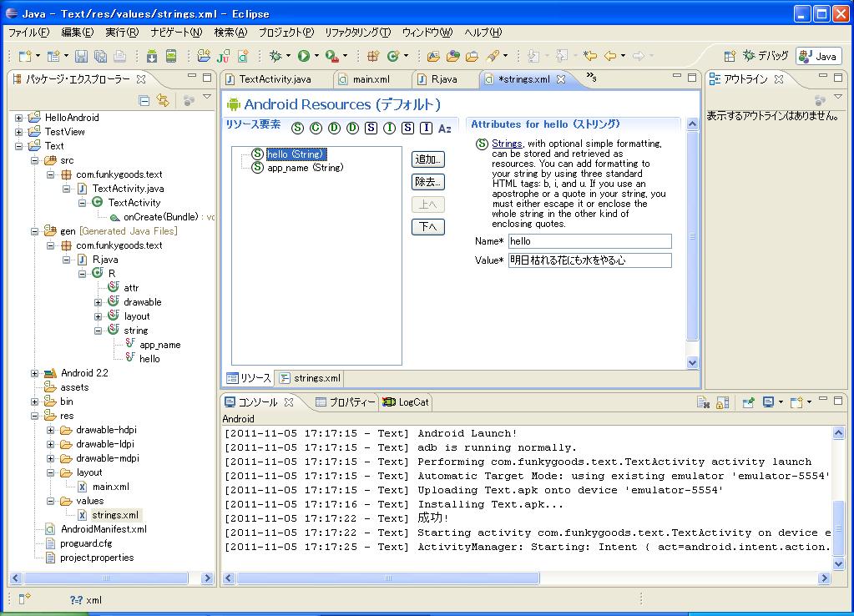854x616 pixels.
Task: Switch to the デバッグ perspective
Action: point(766,56)
